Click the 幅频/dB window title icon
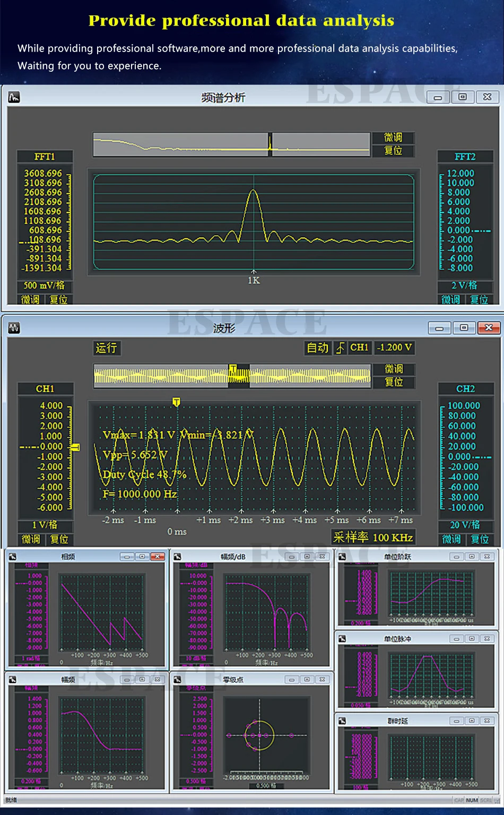The image size is (504, 815). [177, 556]
